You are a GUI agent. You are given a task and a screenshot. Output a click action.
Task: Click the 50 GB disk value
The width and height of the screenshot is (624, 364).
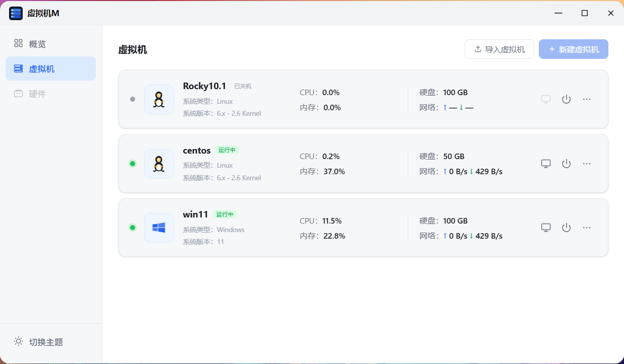coord(454,157)
